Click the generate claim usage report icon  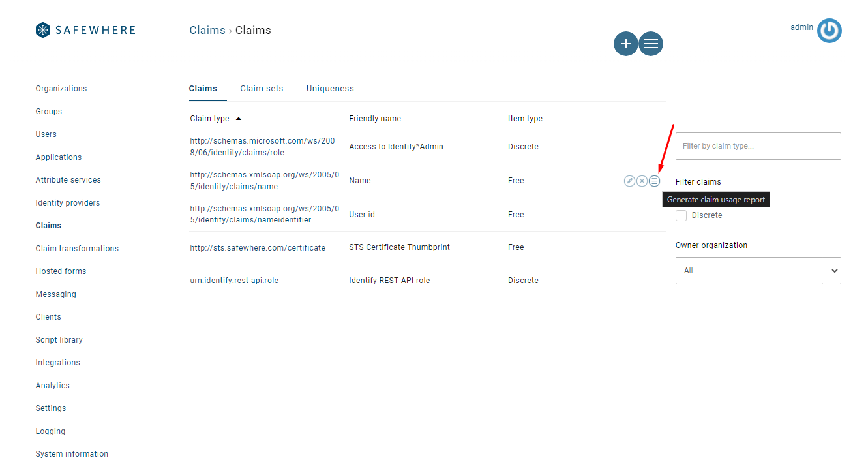click(654, 181)
